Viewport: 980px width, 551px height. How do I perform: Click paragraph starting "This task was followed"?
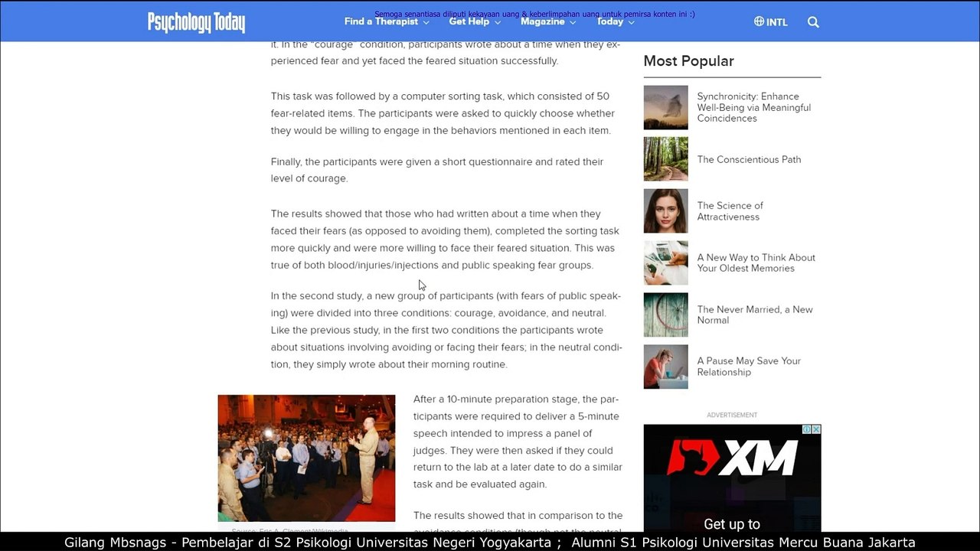(443, 113)
